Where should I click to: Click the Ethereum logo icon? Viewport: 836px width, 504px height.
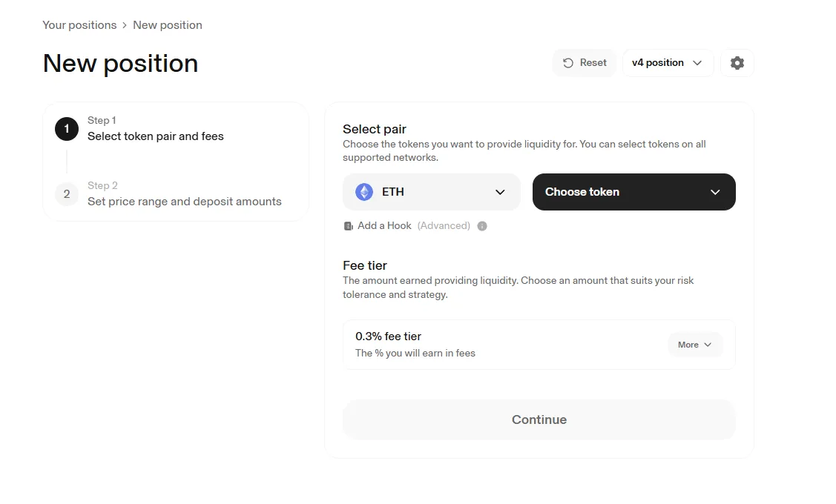[x=364, y=192]
